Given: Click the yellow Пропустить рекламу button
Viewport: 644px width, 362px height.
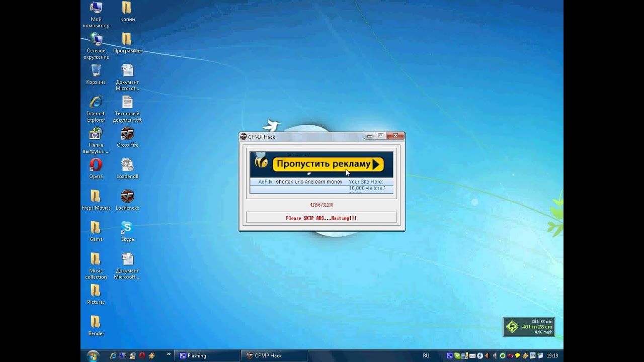Looking at the screenshot, I should (328, 164).
